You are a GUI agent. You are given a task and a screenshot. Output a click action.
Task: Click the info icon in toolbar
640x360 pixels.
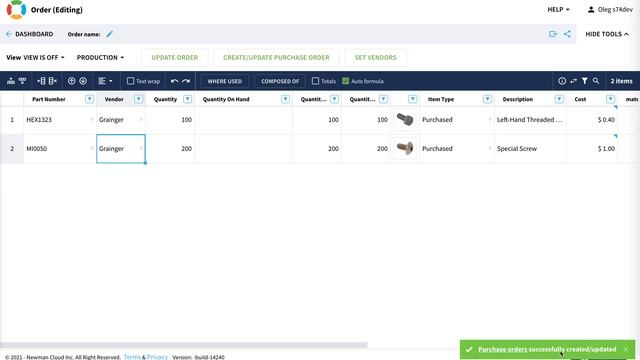click(562, 81)
